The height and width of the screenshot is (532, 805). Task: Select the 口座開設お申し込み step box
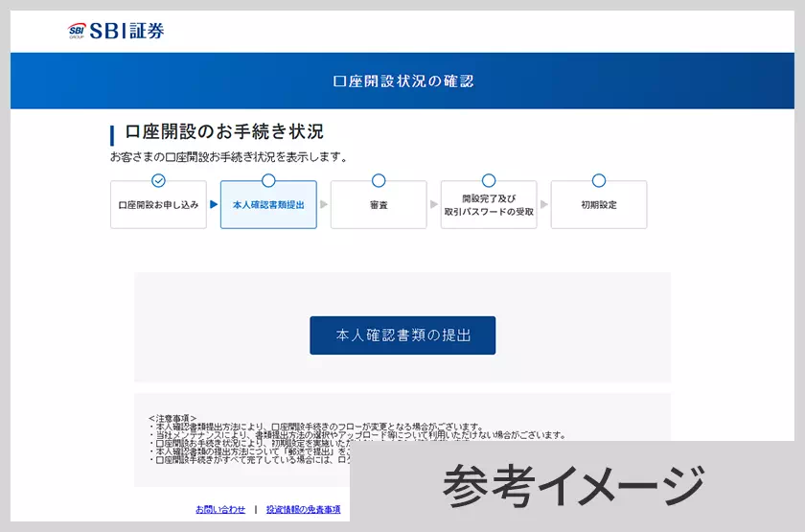click(x=159, y=205)
